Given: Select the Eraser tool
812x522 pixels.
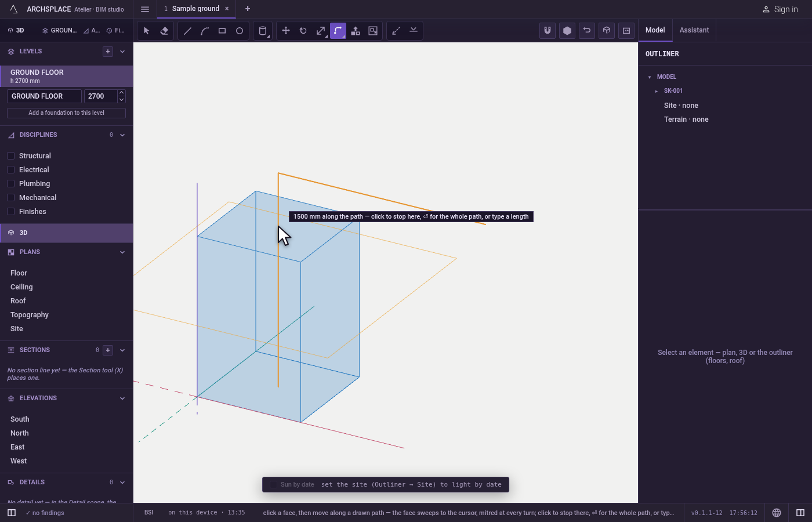Looking at the screenshot, I should click(164, 31).
